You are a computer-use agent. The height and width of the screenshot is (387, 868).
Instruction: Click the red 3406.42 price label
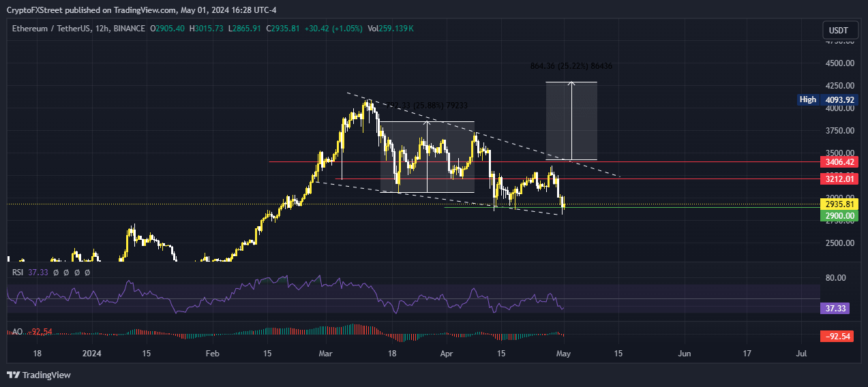(x=839, y=162)
